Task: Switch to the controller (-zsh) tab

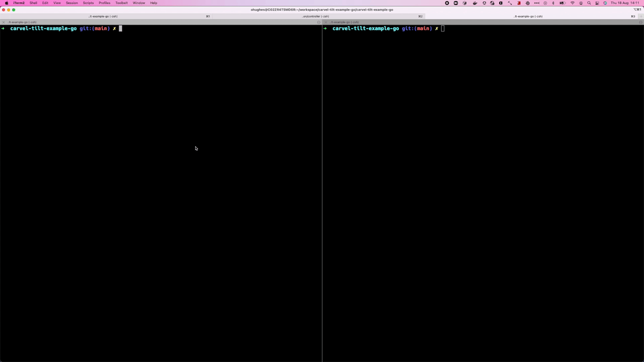Action: coord(316,16)
